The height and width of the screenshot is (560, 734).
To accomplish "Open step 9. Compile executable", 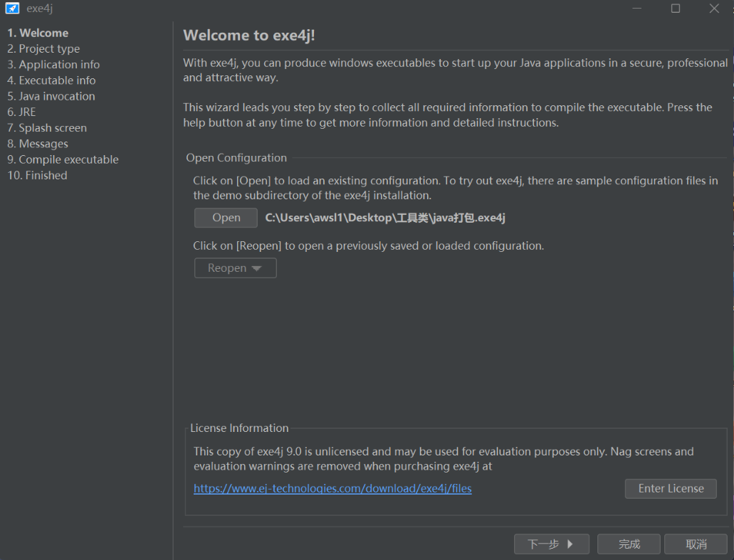I will [63, 159].
